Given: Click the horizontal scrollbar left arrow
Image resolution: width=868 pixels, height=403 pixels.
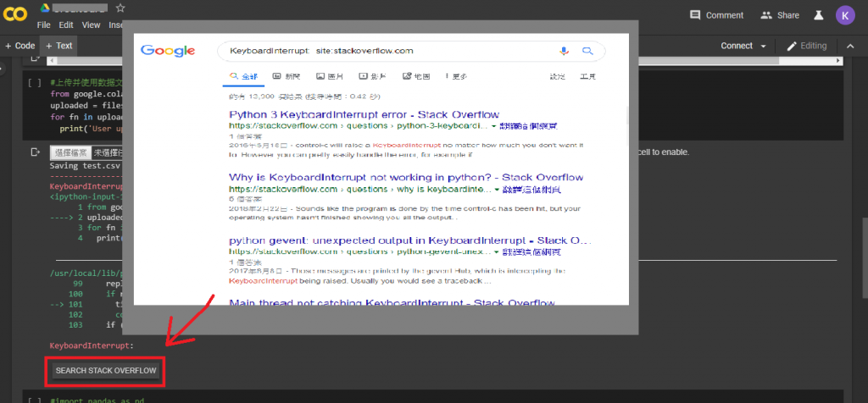Looking at the screenshot, I should (x=50, y=60).
